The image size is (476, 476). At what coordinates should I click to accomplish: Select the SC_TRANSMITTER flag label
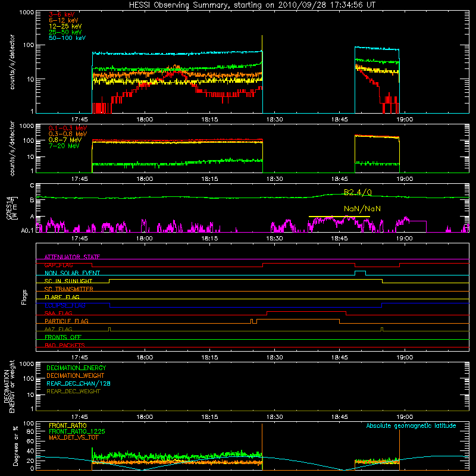[x=69, y=289]
